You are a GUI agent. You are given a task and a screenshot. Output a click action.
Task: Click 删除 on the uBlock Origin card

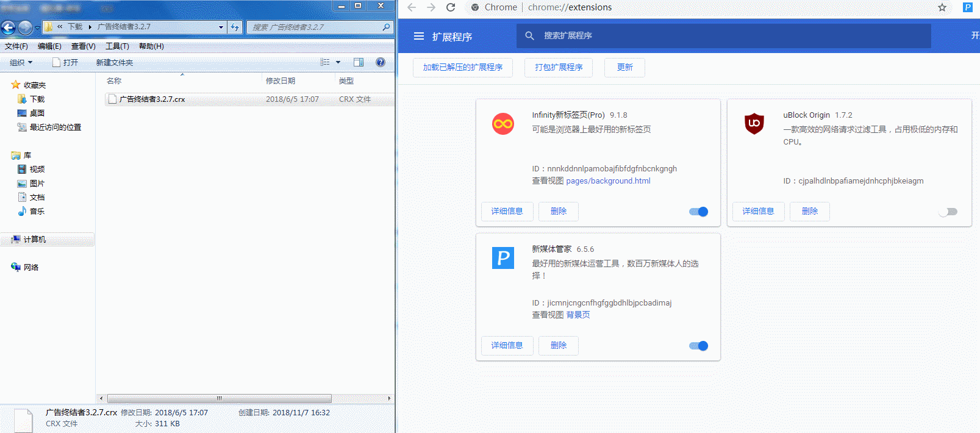810,211
